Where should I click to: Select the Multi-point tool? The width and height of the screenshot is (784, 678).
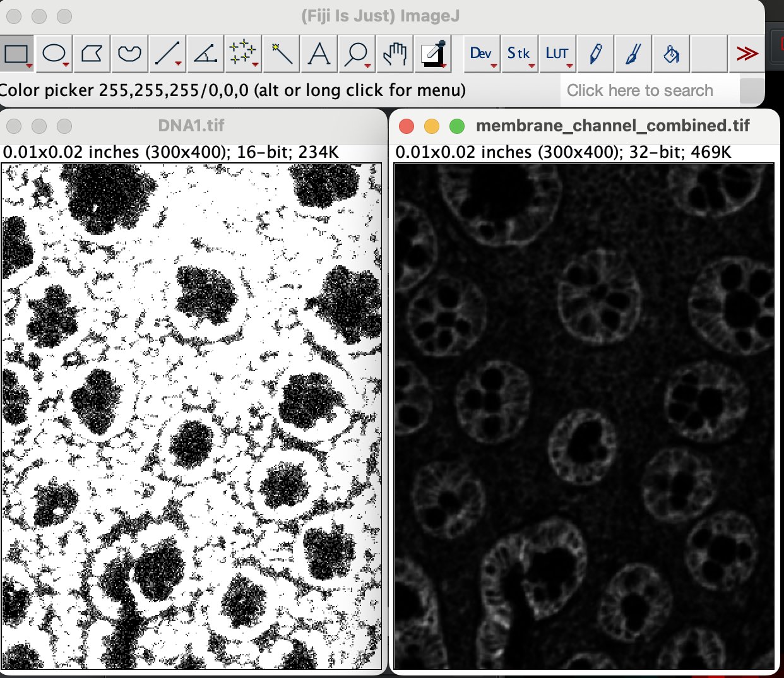pyautogui.click(x=244, y=54)
